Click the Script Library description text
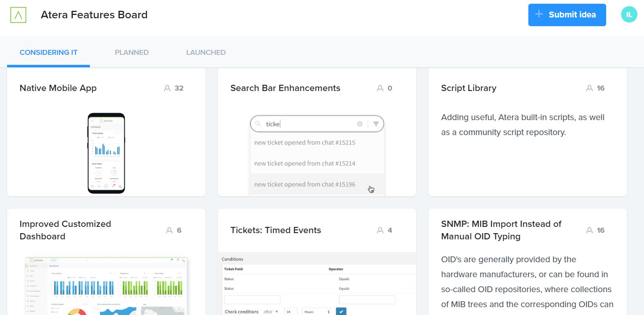Screen dimensions: 644x315 pyautogui.click(x=523, y=125)
